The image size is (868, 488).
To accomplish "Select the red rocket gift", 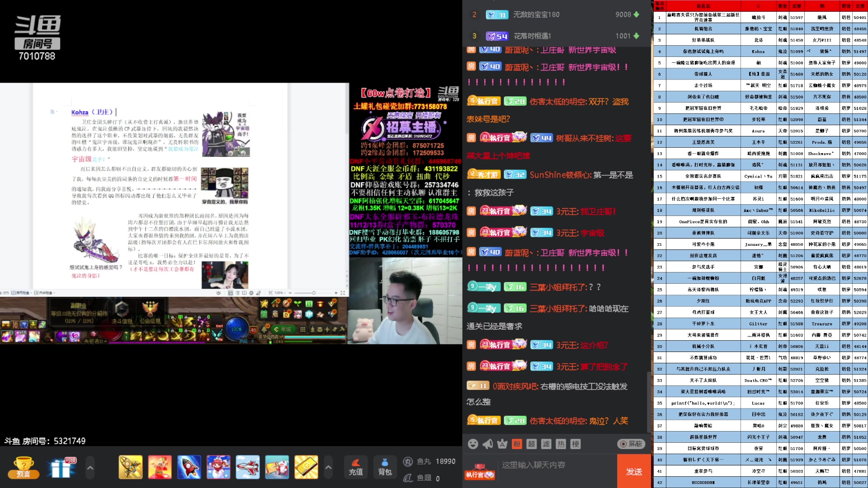I will 189,467.
